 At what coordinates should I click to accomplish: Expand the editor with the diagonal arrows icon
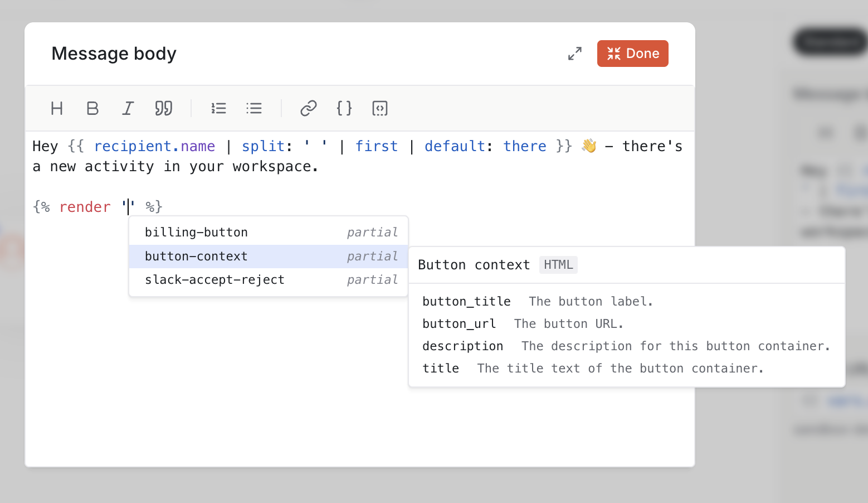[x=575, y=54]
